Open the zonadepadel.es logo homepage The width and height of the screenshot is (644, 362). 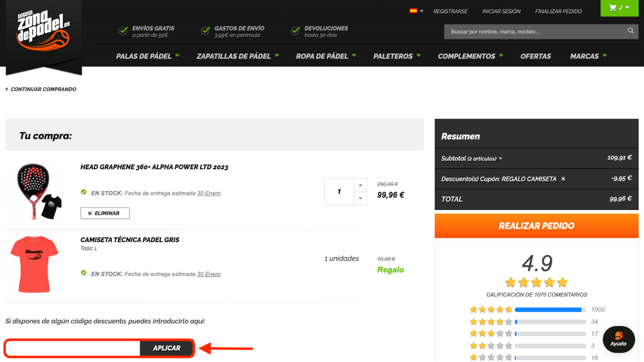(x=43, y=31)
